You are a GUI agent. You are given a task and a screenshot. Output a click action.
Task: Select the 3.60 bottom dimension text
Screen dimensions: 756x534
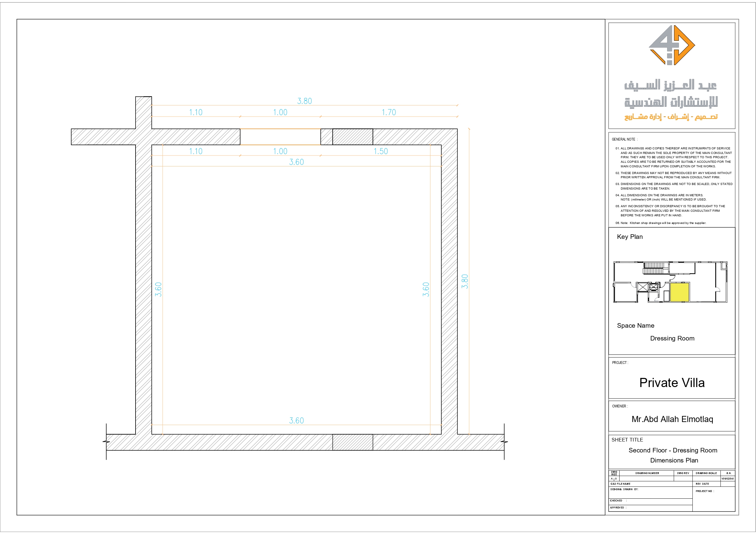tap(296, 420)
